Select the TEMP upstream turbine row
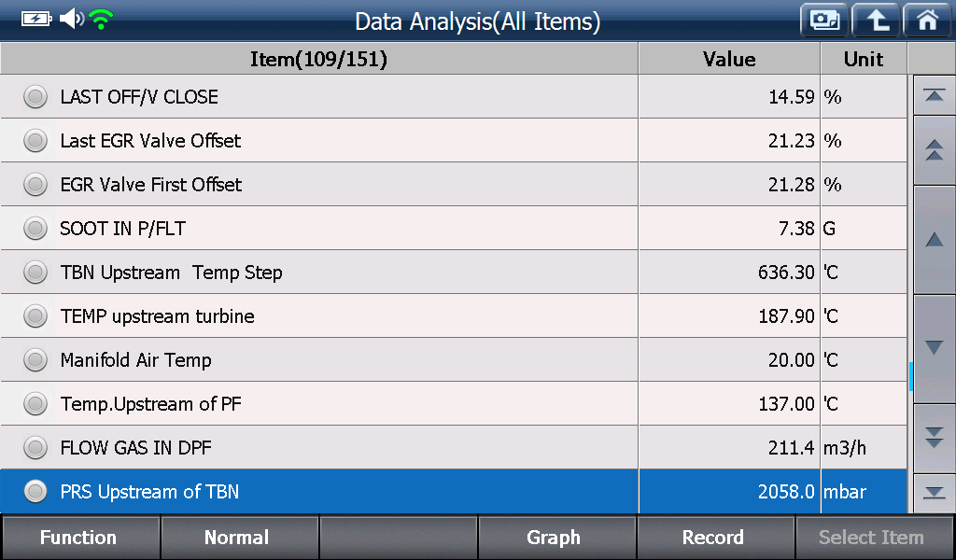Viewport: 956px width, 560px height. 453,316
